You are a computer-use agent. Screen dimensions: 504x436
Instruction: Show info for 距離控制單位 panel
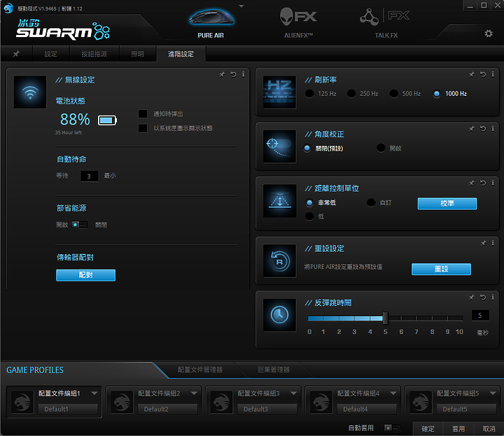493,183
